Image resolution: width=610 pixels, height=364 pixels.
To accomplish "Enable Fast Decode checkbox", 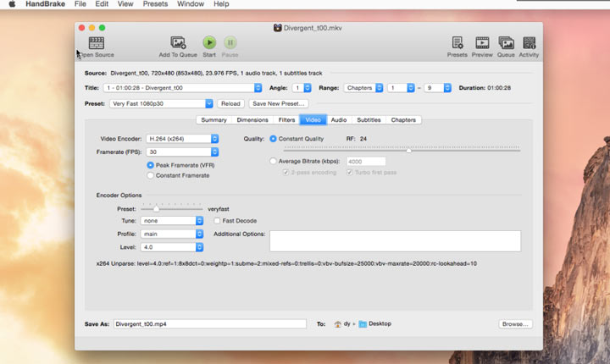I will [x=217, y=221].
